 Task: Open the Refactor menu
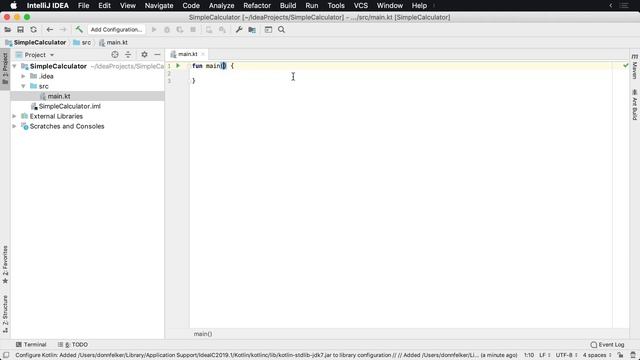click(257, 6)
